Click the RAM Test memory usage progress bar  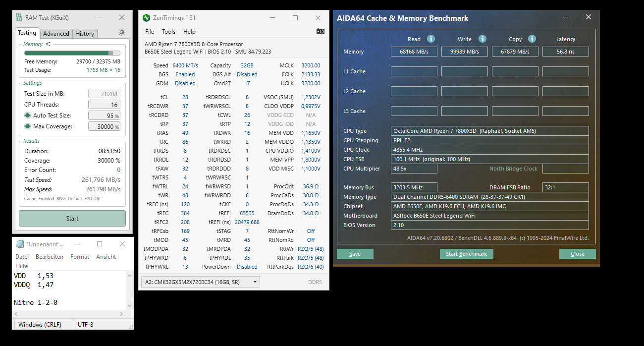coord(72,53)
